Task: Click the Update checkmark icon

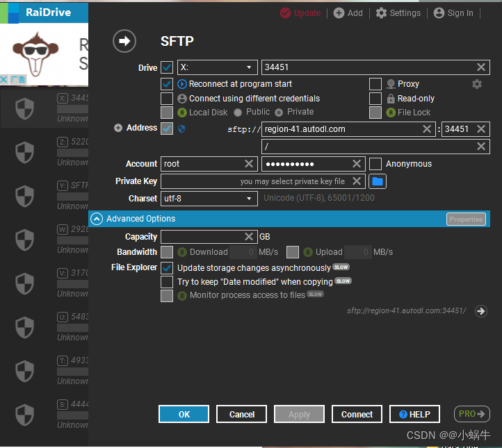Action: pos(285,13)
